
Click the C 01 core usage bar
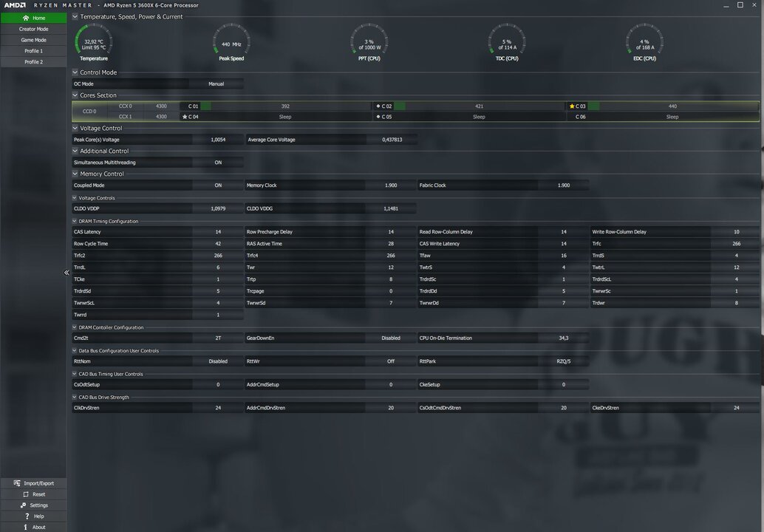285,106
